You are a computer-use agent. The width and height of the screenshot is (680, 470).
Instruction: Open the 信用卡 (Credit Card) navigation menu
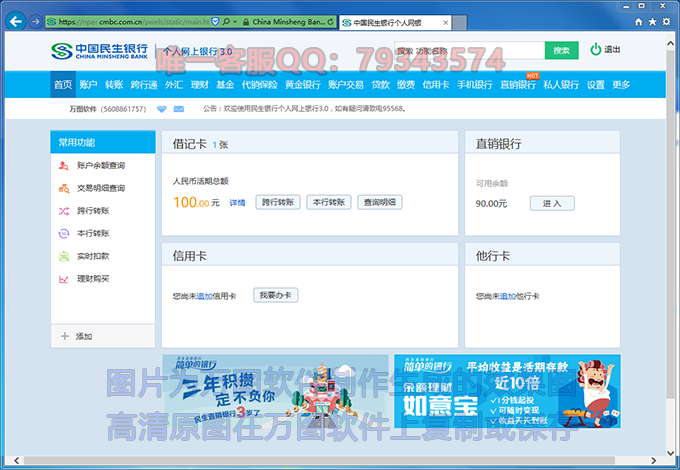click(x=436, y=85)
